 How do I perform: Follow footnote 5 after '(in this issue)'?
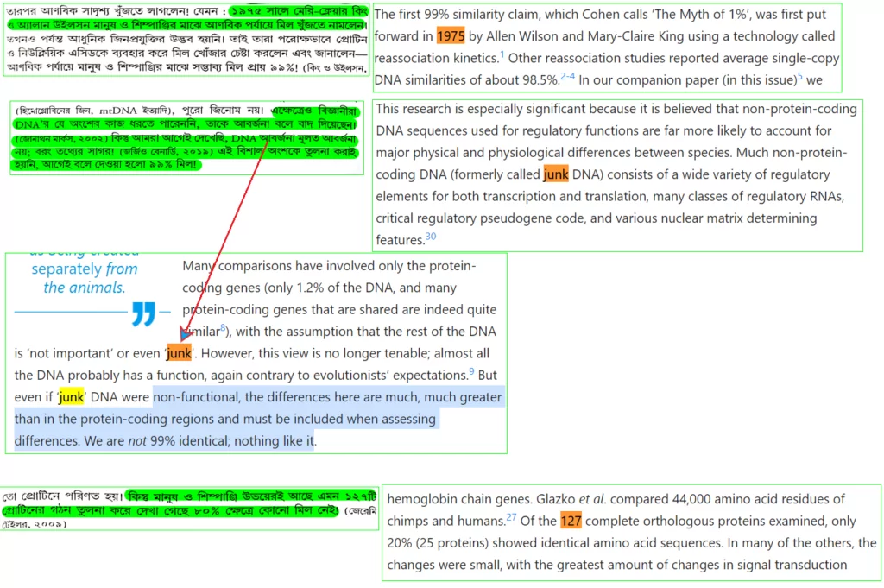coord(799,76)
